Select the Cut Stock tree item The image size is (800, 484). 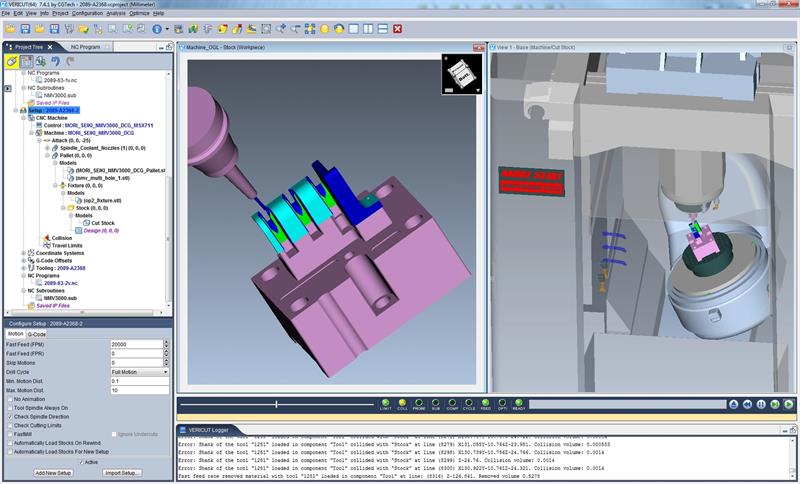click(103, 223)
